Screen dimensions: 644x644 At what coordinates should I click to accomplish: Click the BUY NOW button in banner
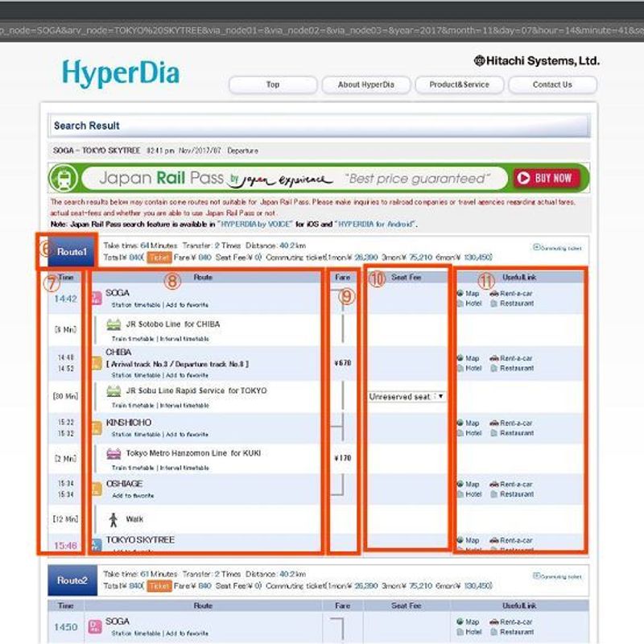click(547, 178)
